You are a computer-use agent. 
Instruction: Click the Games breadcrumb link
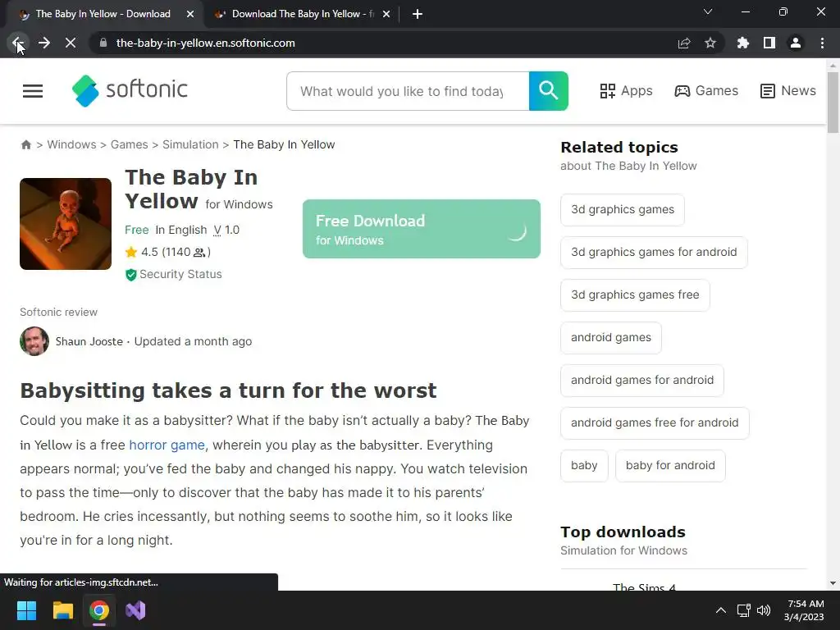129,144
